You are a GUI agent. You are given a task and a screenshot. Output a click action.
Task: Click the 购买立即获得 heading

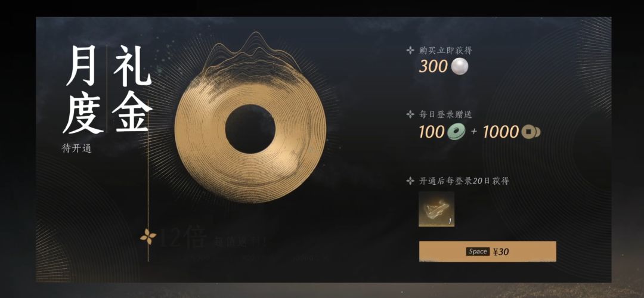click(x=445, y=51)
